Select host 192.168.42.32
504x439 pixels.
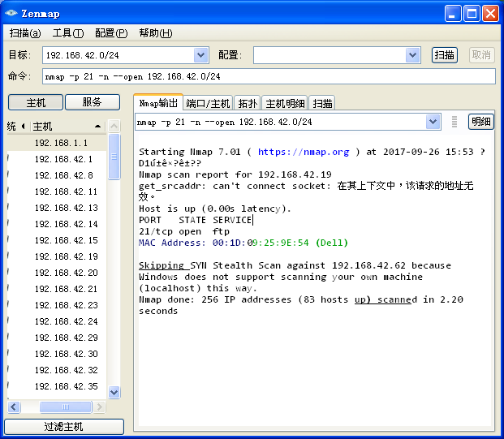57,370
